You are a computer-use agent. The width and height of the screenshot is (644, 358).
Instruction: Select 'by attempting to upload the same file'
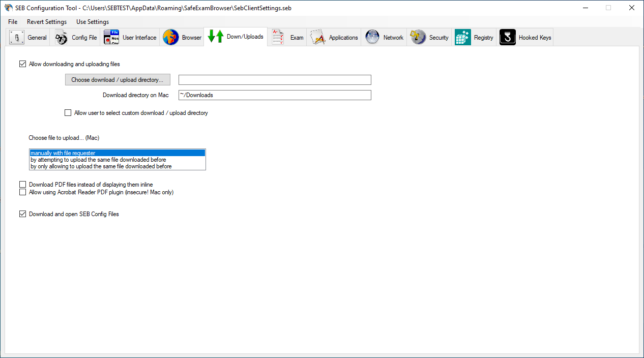pyautogui.click(x=118, y=160)
